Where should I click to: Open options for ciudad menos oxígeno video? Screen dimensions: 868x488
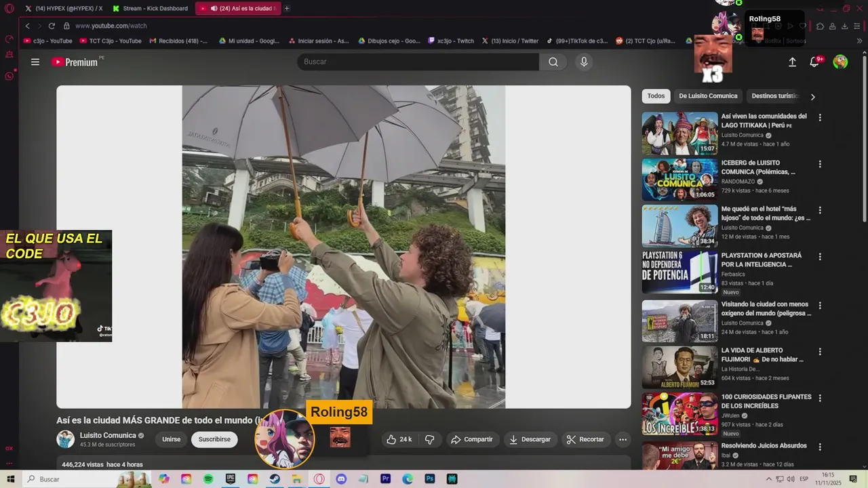click(x=820, y=306)
